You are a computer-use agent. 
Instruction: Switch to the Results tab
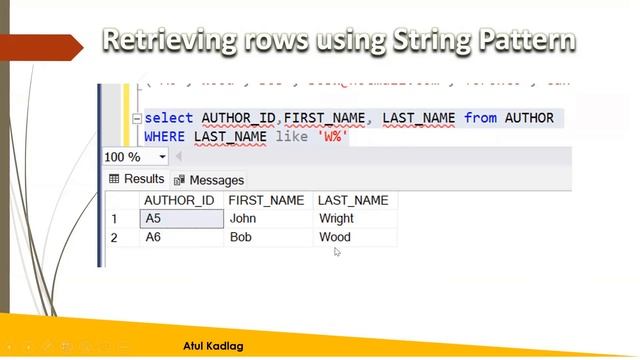(136, 179)
